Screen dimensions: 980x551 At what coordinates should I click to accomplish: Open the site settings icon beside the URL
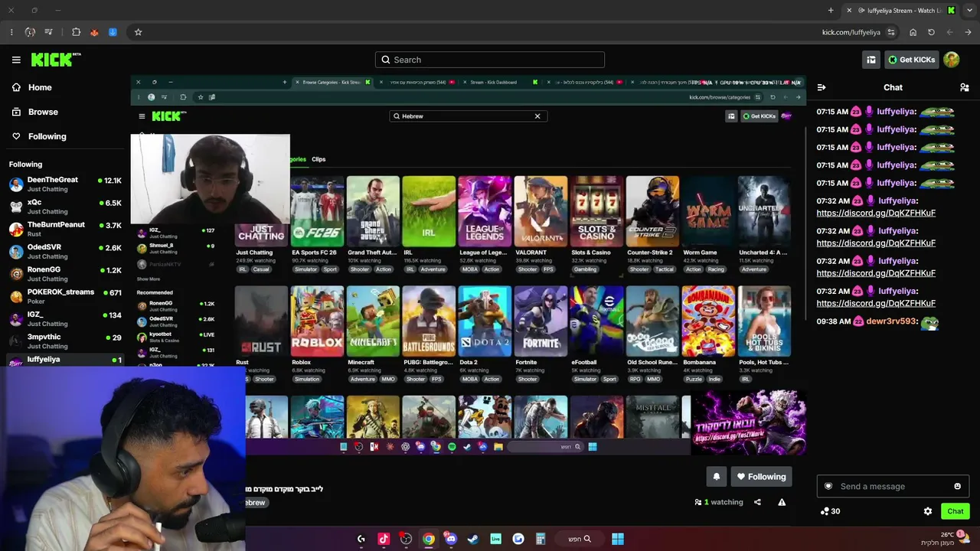point(891,32)
